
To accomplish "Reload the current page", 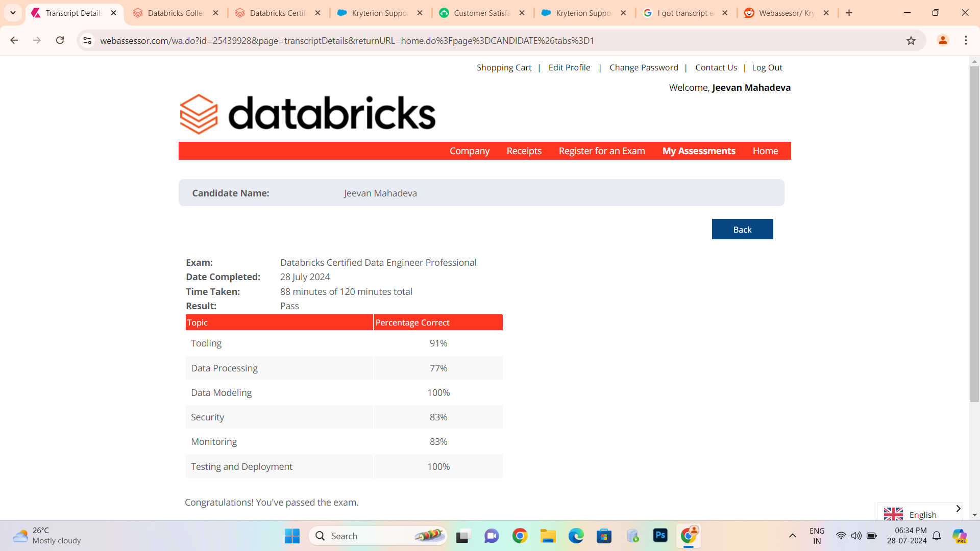I will tap(60, 40).
